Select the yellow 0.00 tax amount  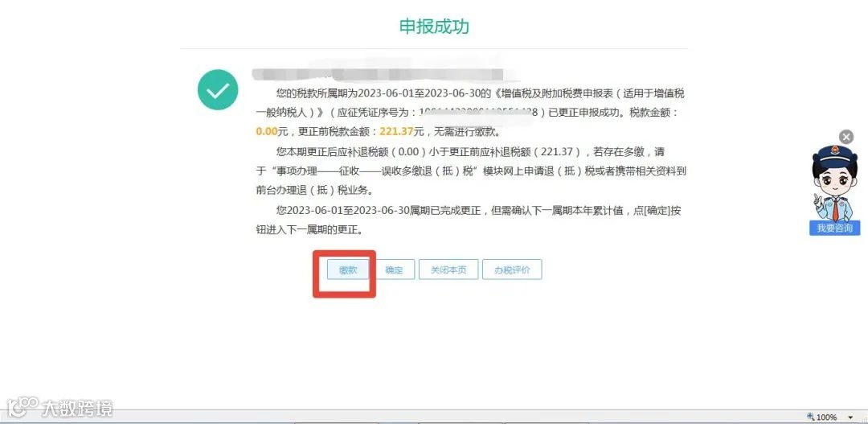tap(267, 132)
